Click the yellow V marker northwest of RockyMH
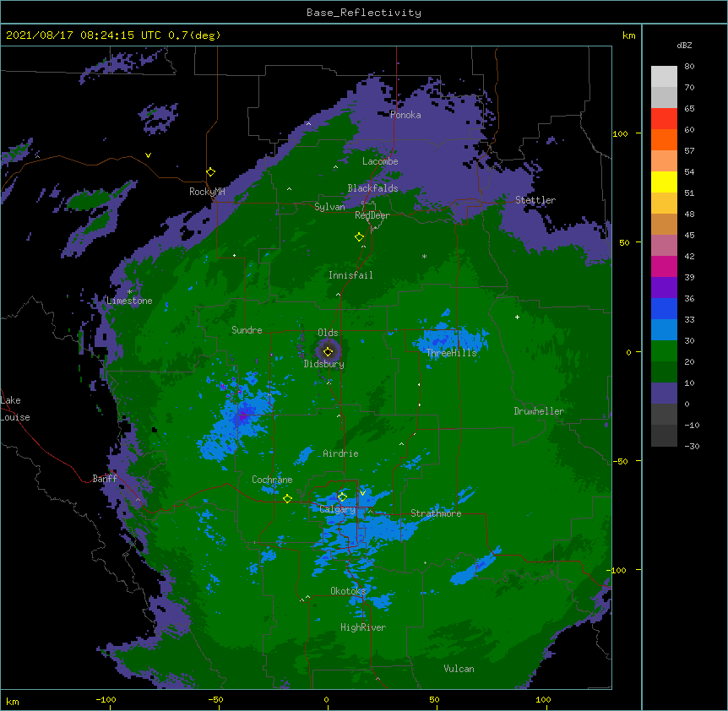 coord(148,155)
